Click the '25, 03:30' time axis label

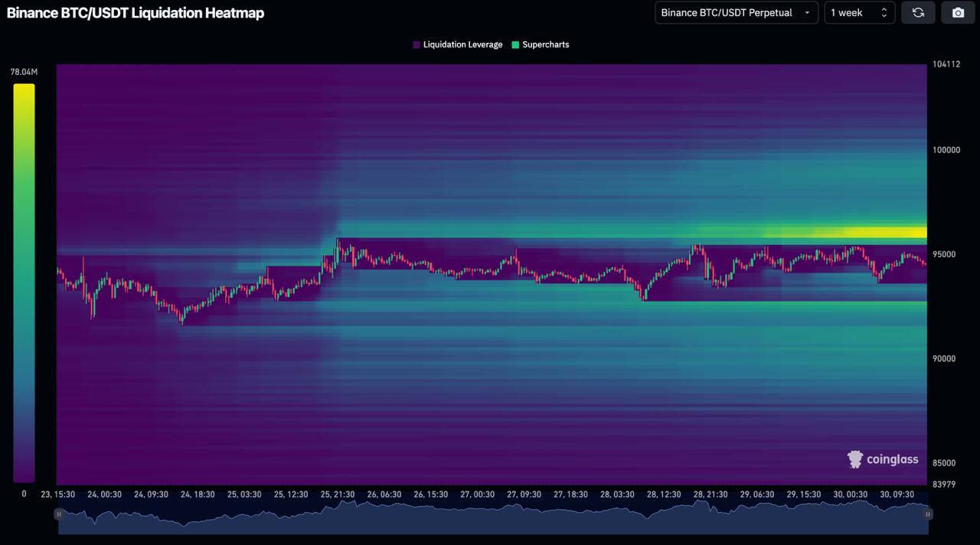(244, 494)
